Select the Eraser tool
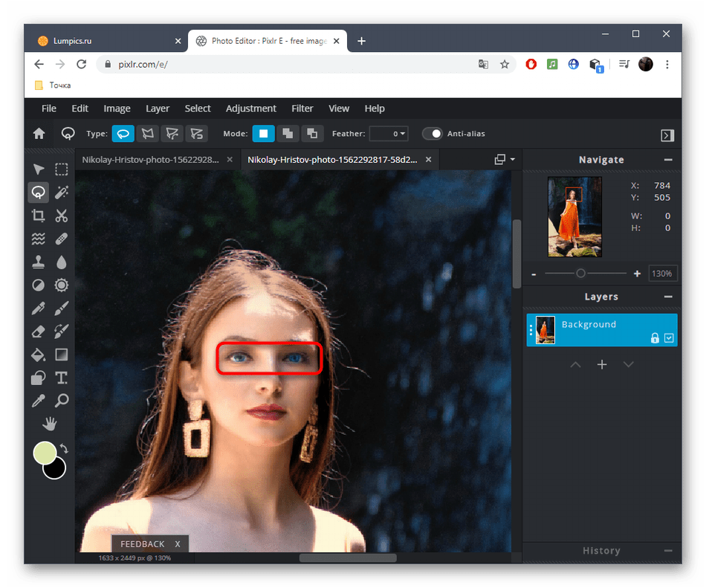The image size is (706, 588). pyautogui.click(x=38, y=331)
